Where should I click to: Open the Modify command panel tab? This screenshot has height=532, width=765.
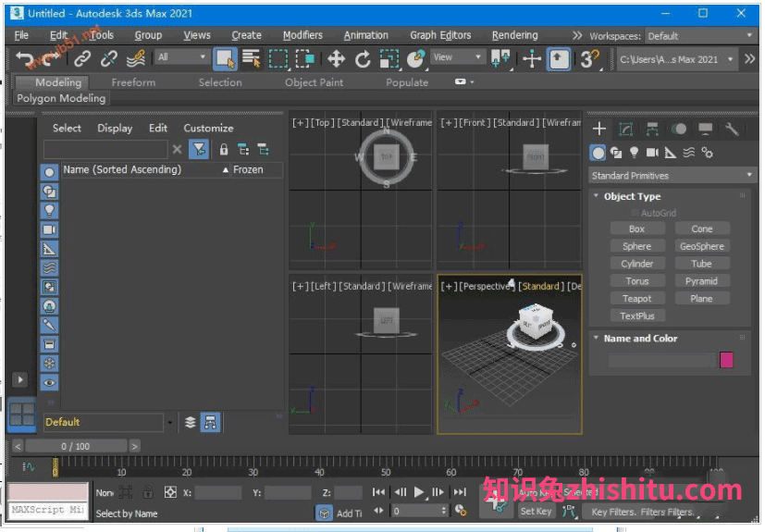[625, 129]
